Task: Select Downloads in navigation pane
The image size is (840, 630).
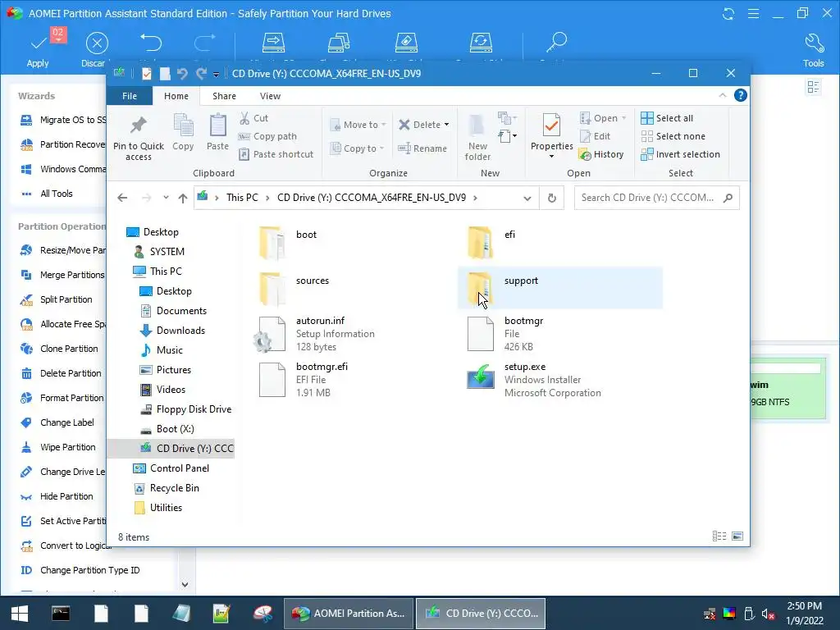Action: tap(180, 331)
